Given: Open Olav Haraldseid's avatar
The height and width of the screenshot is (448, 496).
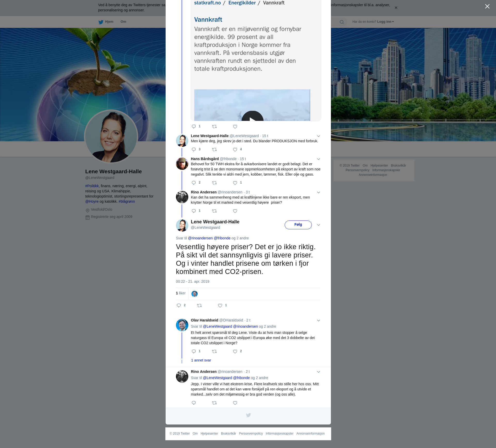Looking at the screenshot, I should pos(182,325).
